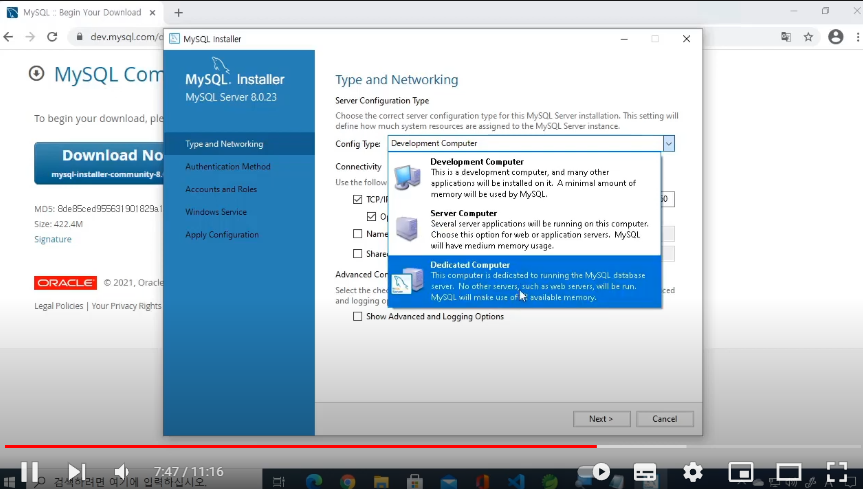Open Microsoft Edge from the taskbar
The image size is (863, 489).
314,482
